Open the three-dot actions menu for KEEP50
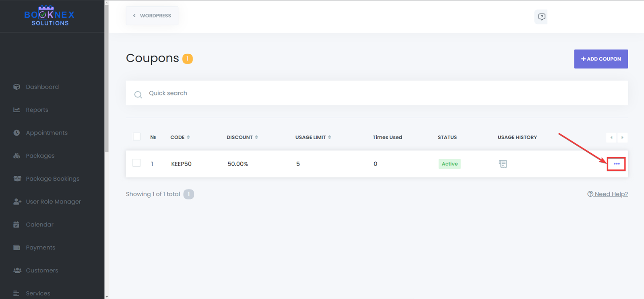The image size is (644, 299). click(x=616, y=164)
